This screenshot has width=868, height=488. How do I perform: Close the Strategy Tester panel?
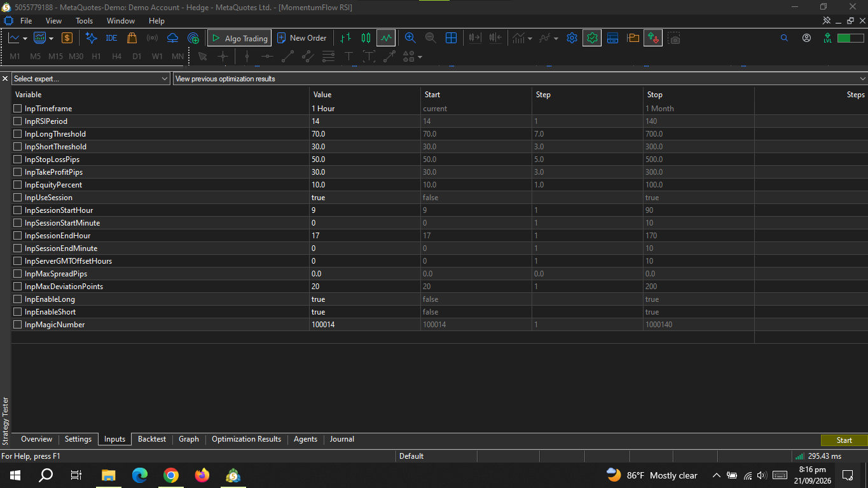(x=5, y=79)
